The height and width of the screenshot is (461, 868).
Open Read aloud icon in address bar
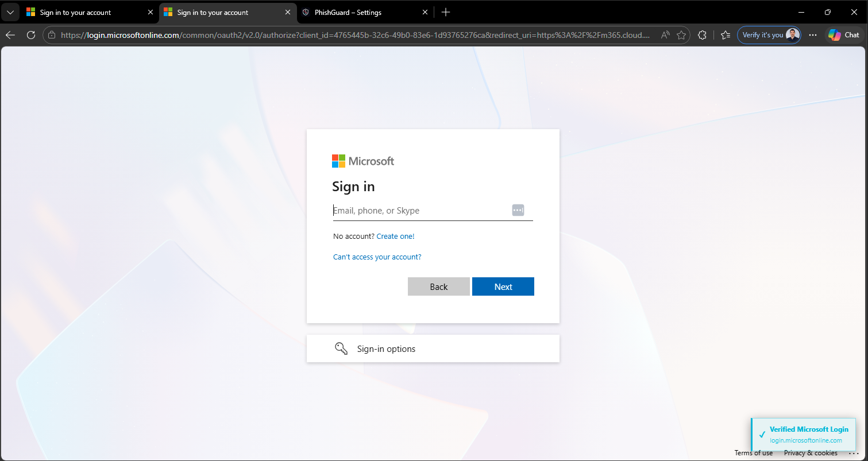pos(665,35)
